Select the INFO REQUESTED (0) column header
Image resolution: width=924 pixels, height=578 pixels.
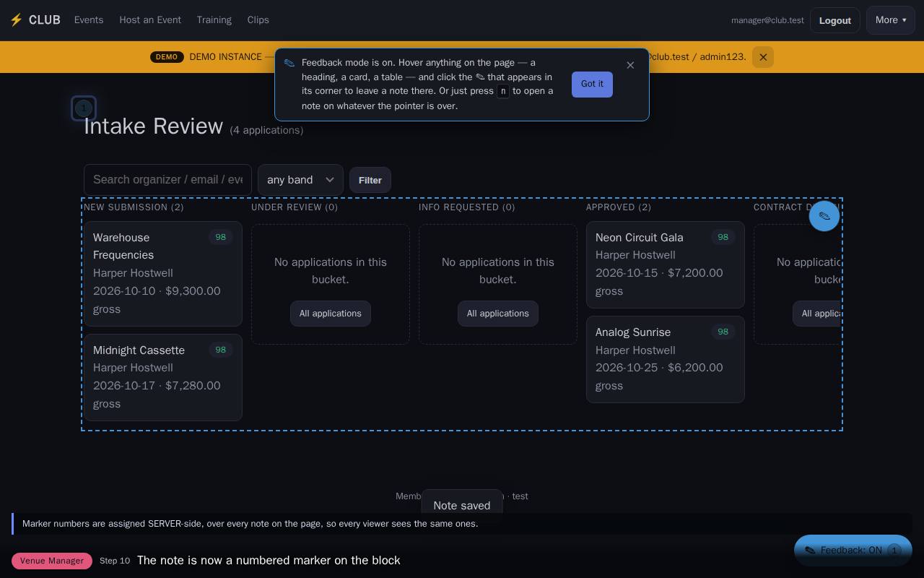[467, 207]
